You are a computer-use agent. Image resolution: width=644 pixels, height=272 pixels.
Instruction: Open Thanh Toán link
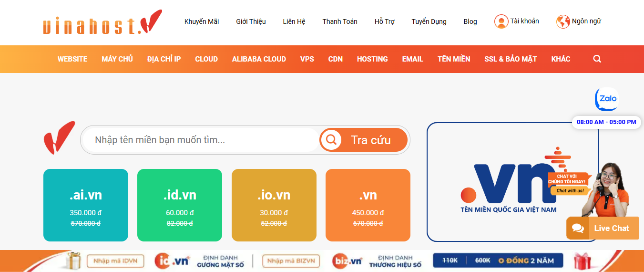point(340,21)
